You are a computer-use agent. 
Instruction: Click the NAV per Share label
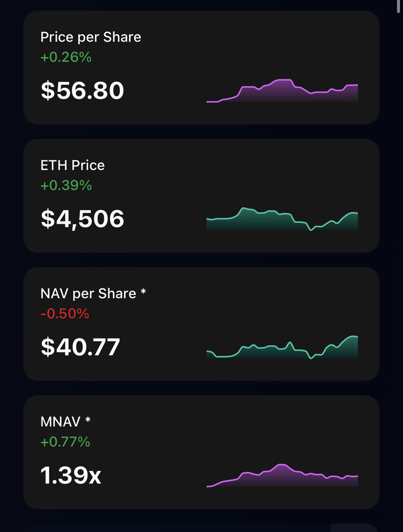tap(88, 294)
